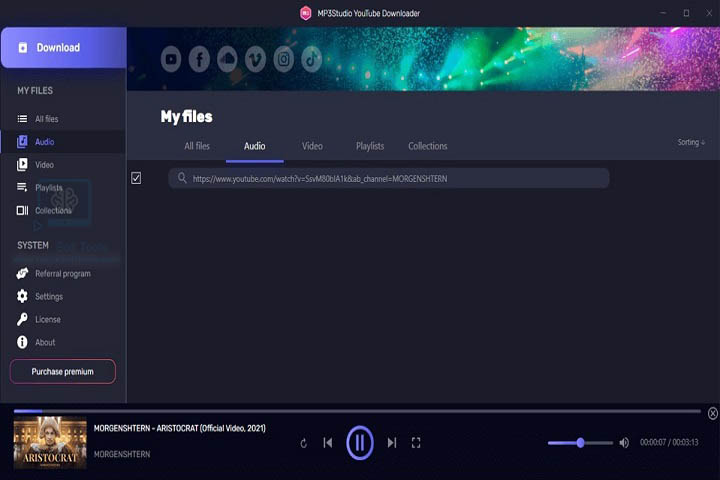This screenshot has height=480, width=720.
Task: Click the TikTok icon in banner
Action: 312,59
